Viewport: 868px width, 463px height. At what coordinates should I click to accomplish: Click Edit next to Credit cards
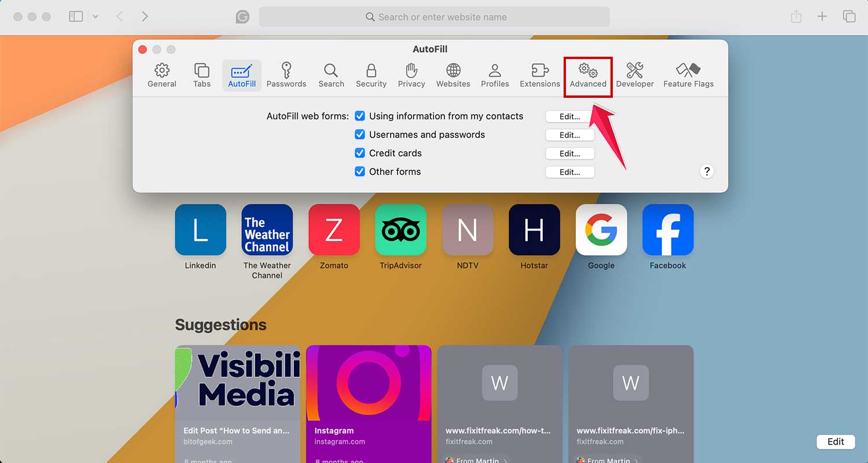pos(569,153)
